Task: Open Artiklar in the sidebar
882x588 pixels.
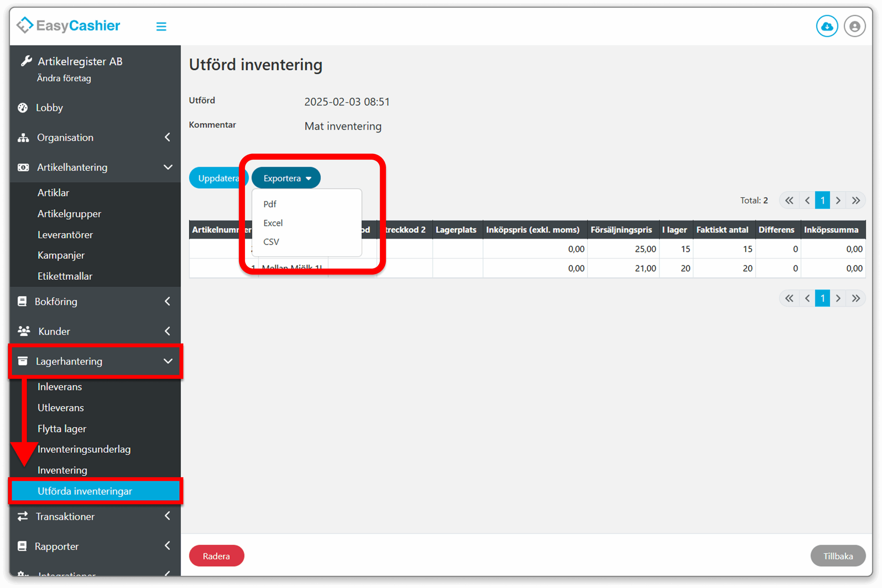Action: pos(53,192)
